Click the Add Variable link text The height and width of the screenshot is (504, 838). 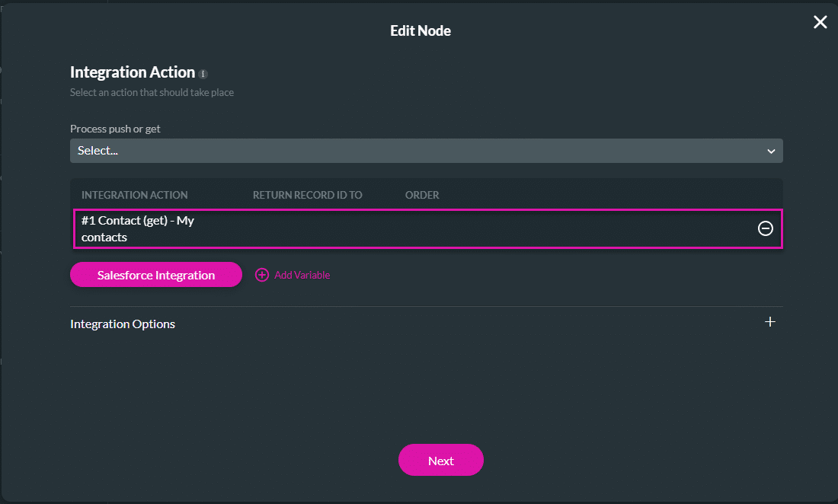click(x=302, y=275)
